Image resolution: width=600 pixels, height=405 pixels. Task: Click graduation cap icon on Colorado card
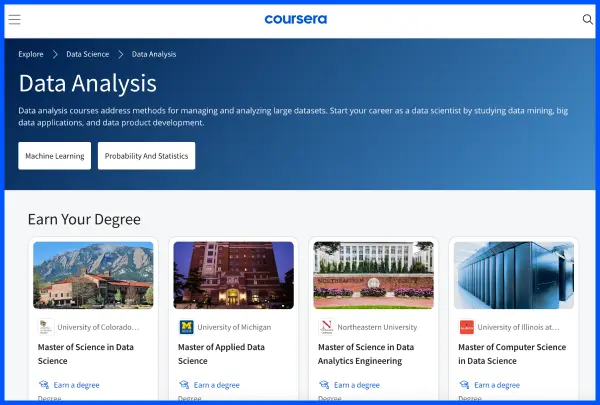[x=44, y=384]
